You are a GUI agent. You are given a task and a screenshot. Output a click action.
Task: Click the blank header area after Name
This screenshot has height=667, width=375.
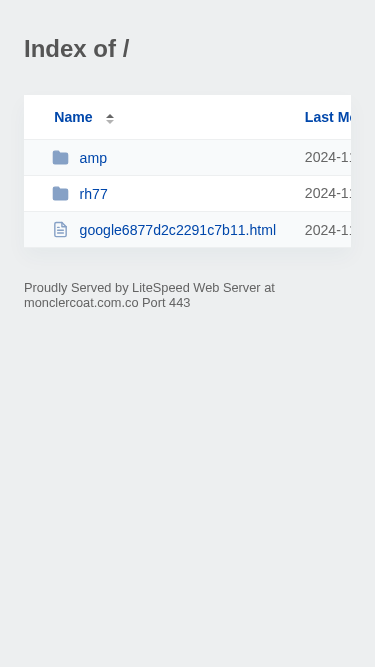tap(208, 117)
